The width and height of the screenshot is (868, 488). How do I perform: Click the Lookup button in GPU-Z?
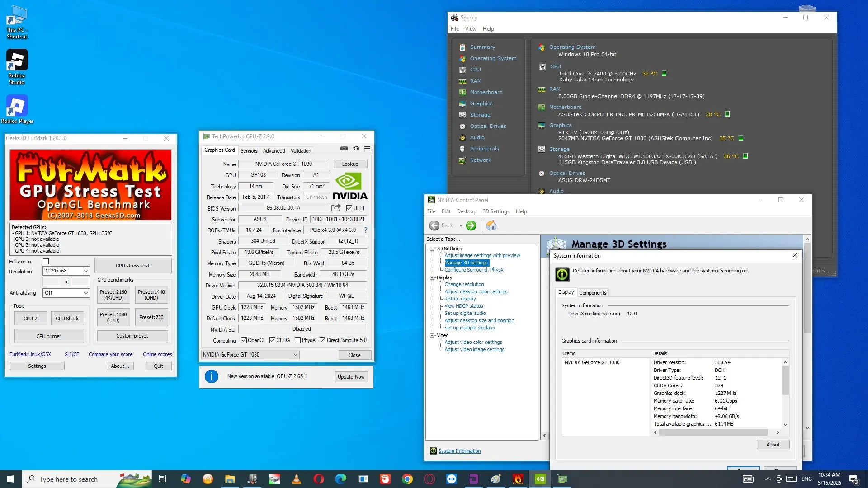pyautogui.click(x=350, y=164)
